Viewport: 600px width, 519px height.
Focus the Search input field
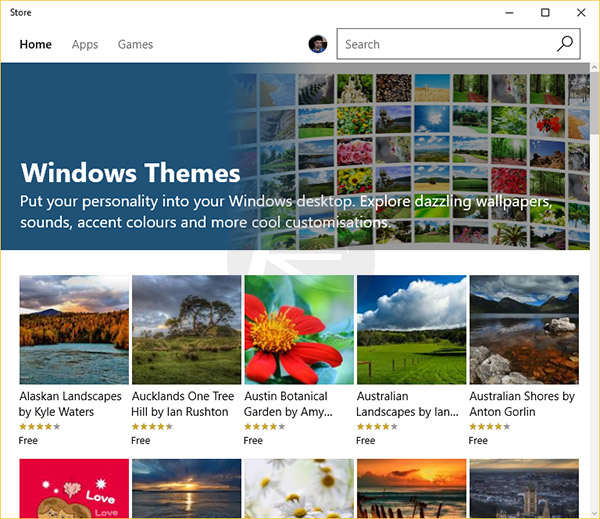point(458,44)
